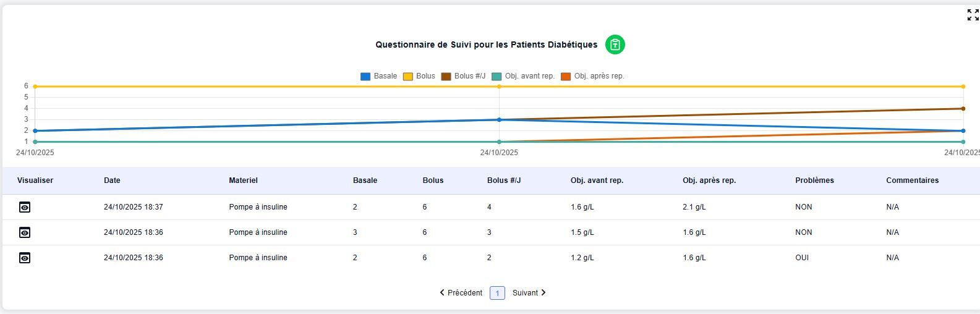
Task: Toggle Obj. après rep. legend item
Action: click(x=592, y=76)
